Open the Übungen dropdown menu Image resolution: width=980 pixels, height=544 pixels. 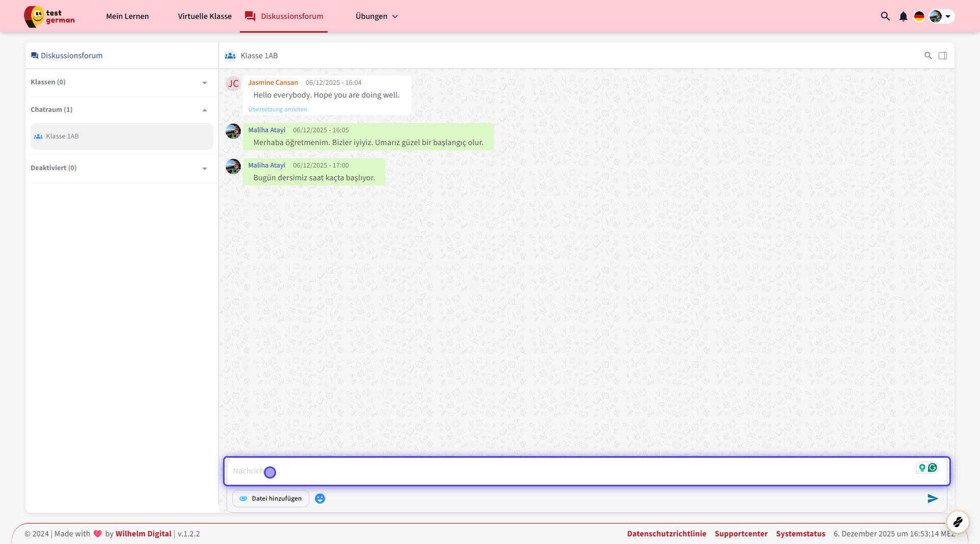point(377,16)
